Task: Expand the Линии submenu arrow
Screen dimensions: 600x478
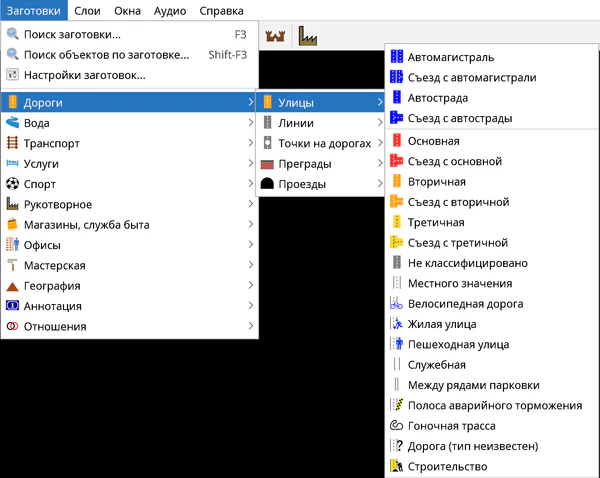Action: tap(380, 122)
